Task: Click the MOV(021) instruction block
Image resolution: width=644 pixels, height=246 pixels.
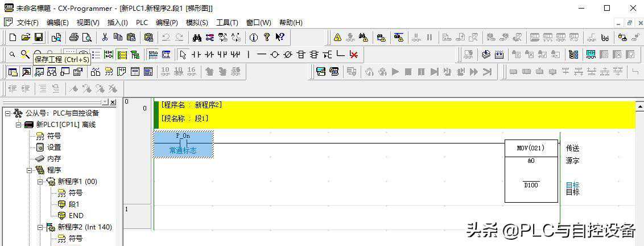Action: [x=530, y=148]
